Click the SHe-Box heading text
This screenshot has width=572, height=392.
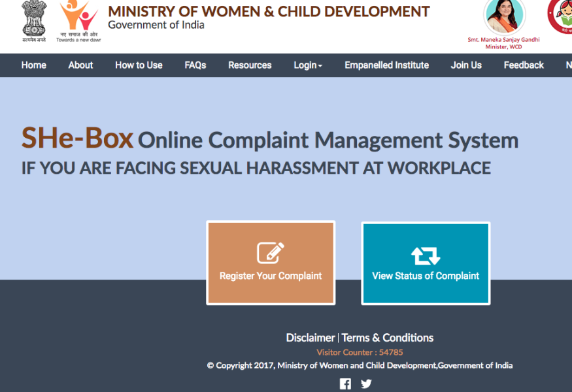(77, 138)
